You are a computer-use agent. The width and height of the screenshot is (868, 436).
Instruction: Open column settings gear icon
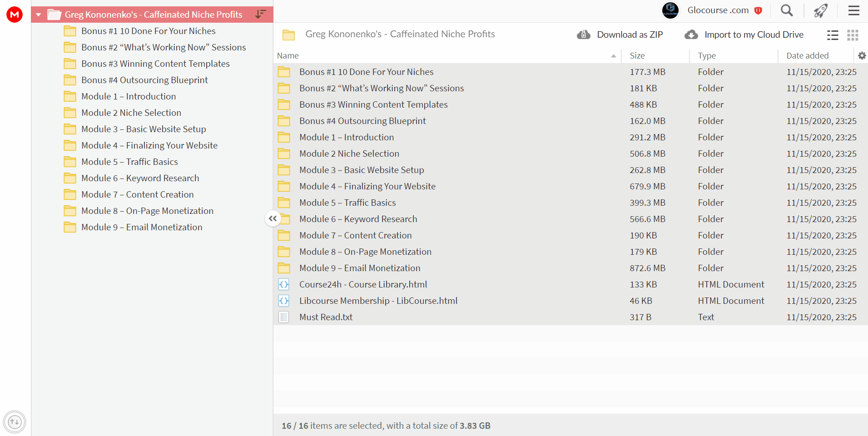862,55
